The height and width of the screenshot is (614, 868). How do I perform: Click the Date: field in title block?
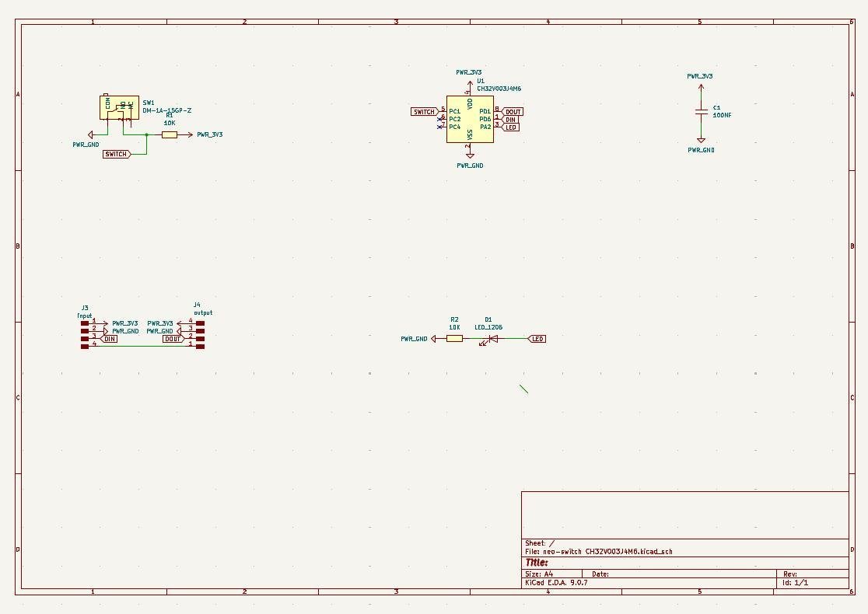tap(600, 574)
